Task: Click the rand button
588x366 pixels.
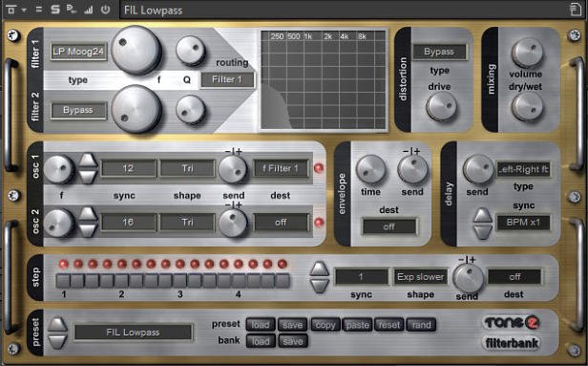Action: 421,325
